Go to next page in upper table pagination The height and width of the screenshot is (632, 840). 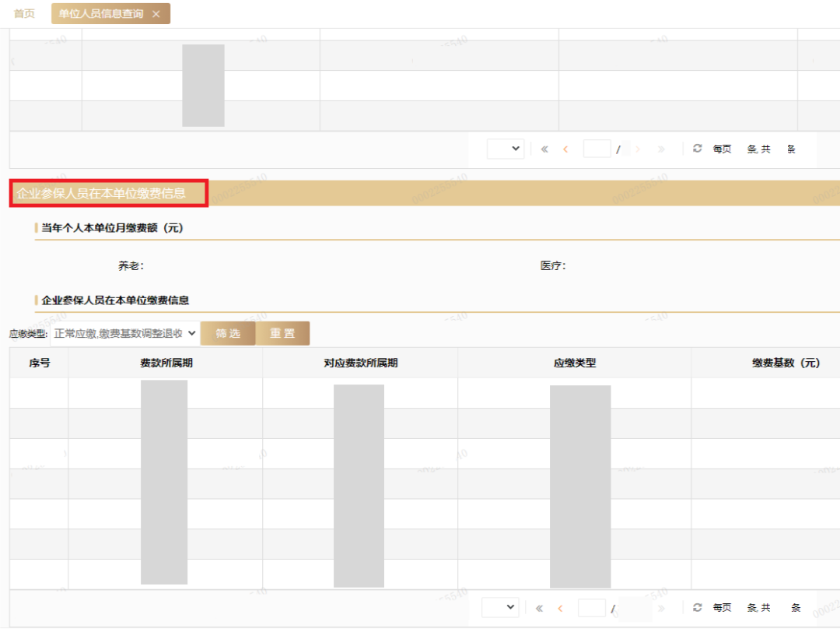point(639,149)
